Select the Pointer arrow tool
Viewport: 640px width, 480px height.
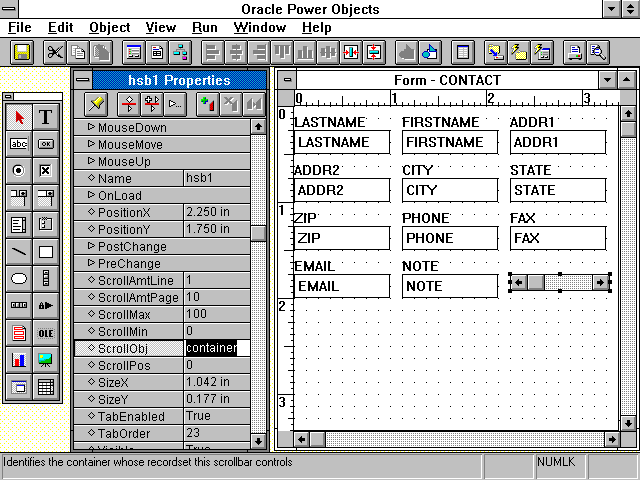pos(19,117)
